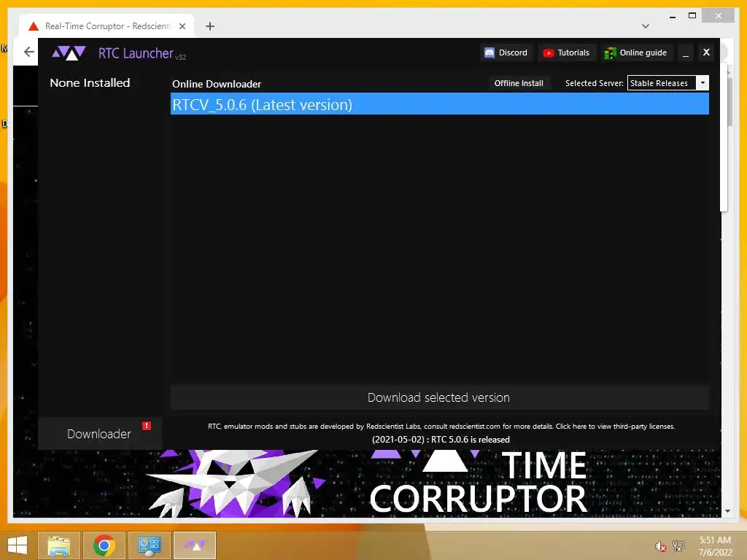Image resolution: width=747 pixels, height=560 pixels.
Task: Open the YouTube Tutorials button
Action: (x=566, y=52)
